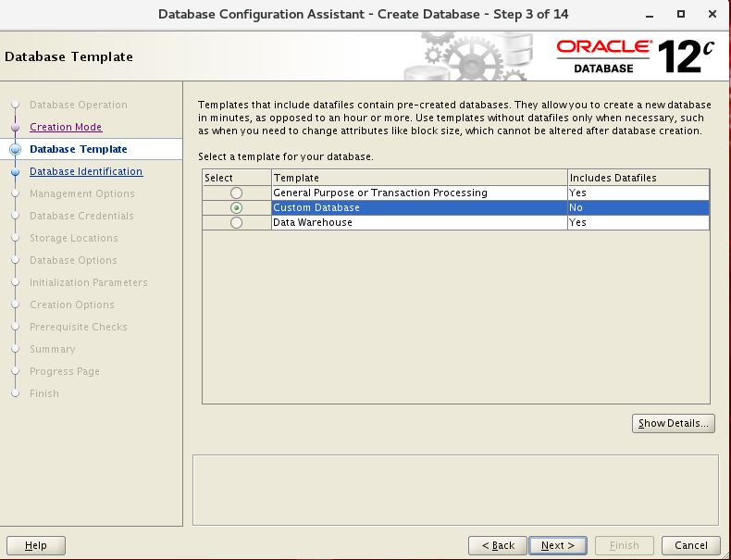This screenshot has width=731, height=560.
Task: Click the 'No' datafiles cell for Custom Database
Action: (638, 207)
